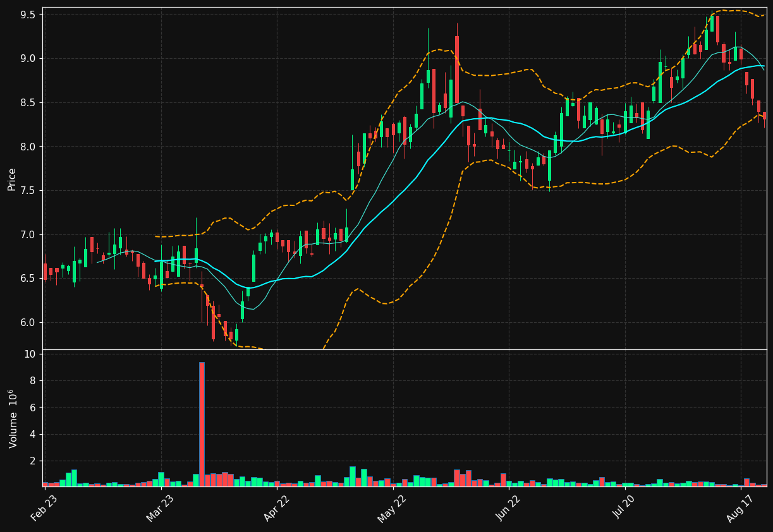Click the 'May 22' date label
The width and height of the screenshot is (773, 532).
click(392, 507)
